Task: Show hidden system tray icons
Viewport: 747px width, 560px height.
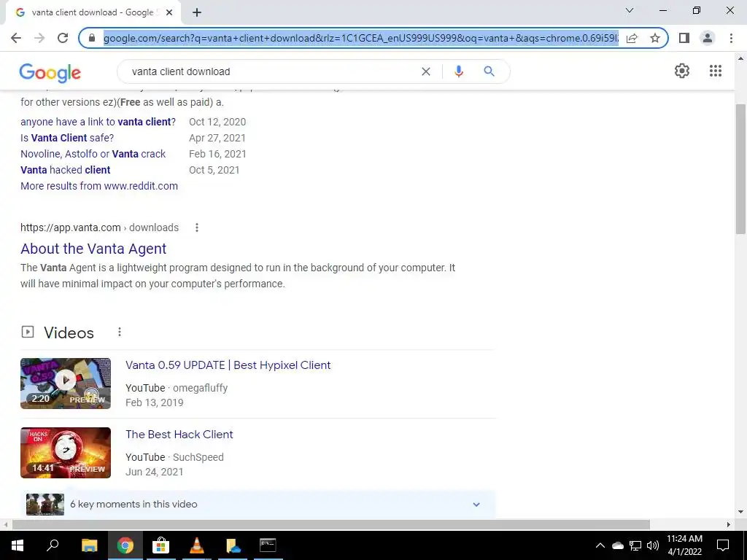Action: [600, 545]
